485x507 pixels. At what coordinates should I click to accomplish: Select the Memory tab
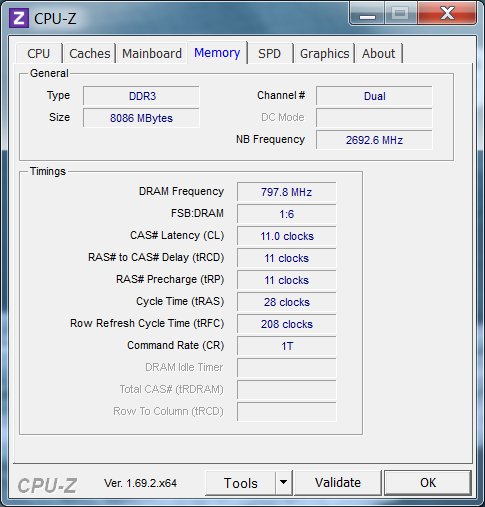[217, 53]
